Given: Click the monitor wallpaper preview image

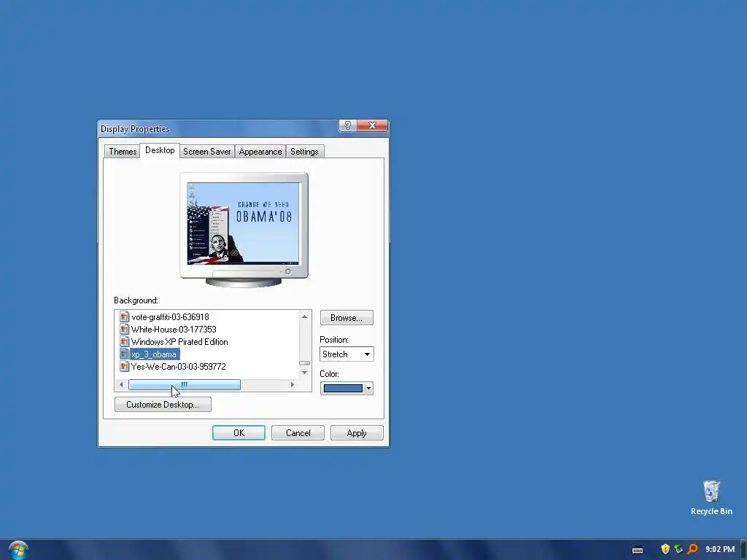Looking at the screenshot, I should click(244, 223).
